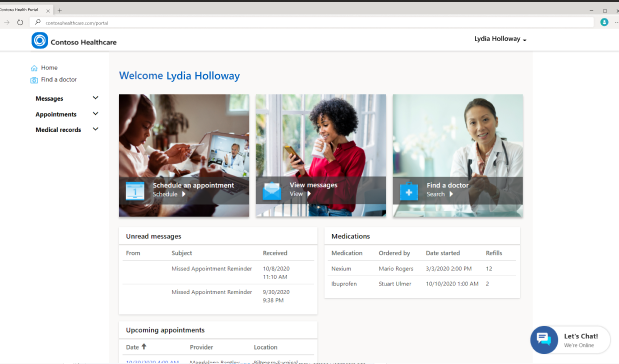The image size is (619, 364).
Task: Expand the Appointments section chevron
Action: (95, 114)
